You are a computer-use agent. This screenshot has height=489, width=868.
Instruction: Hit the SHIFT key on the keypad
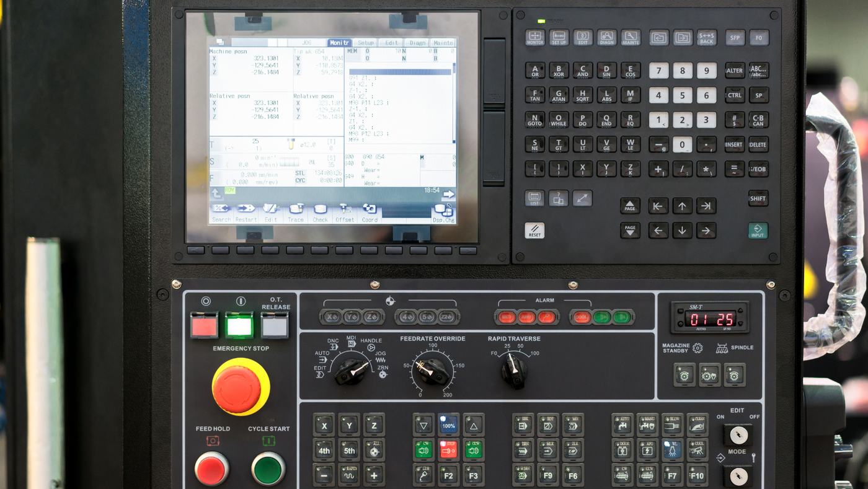click(758, 198)
